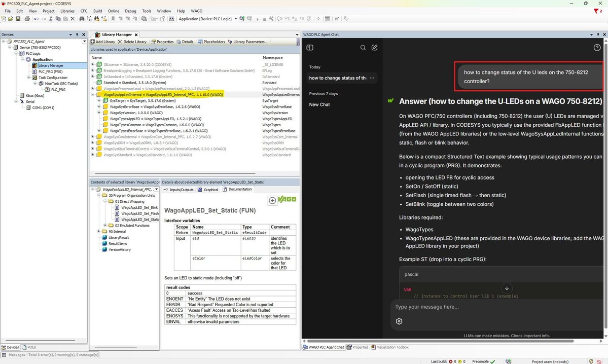Open the Debug menu
The width and height of the screenshot is (608, 364).
point(130,11)
